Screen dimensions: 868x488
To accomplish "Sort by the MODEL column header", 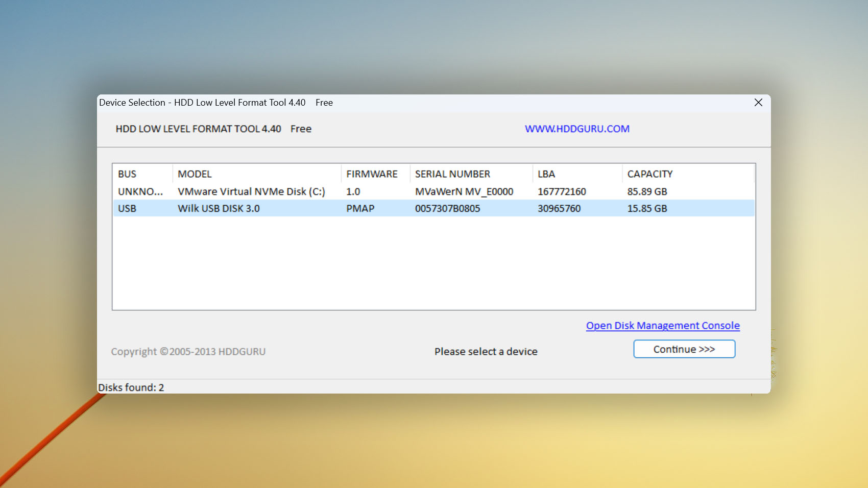I will (x=257, y=174).
